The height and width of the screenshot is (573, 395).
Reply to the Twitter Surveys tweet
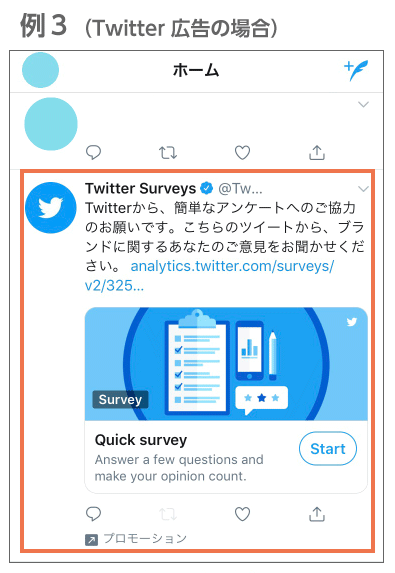[x=93, y=514]
